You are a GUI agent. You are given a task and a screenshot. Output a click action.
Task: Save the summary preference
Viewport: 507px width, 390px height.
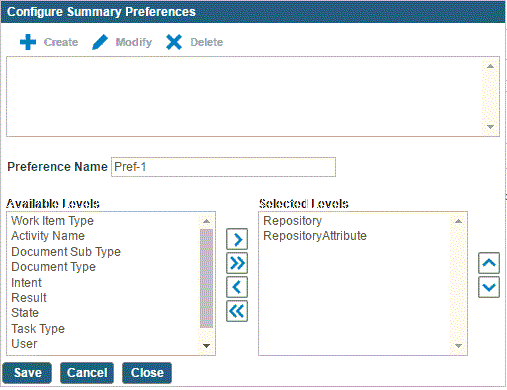coord(27,373)
